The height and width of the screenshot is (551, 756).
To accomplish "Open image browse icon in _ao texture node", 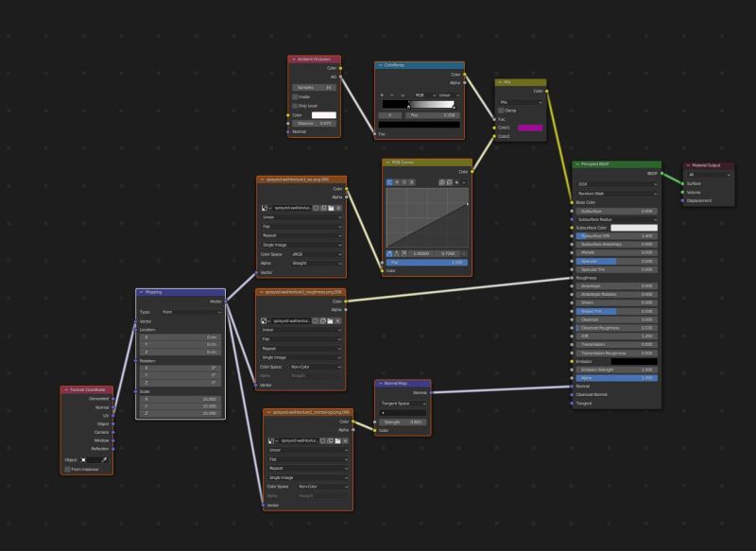I will 266,208.
